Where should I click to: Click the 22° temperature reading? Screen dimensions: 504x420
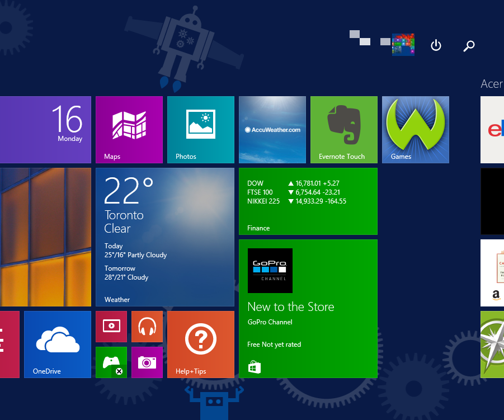(x=129, y=191)
